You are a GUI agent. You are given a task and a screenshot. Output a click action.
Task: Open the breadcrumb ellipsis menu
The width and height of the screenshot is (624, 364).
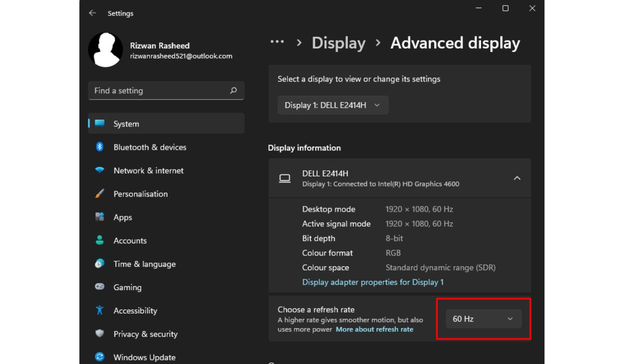click(277, 42)
